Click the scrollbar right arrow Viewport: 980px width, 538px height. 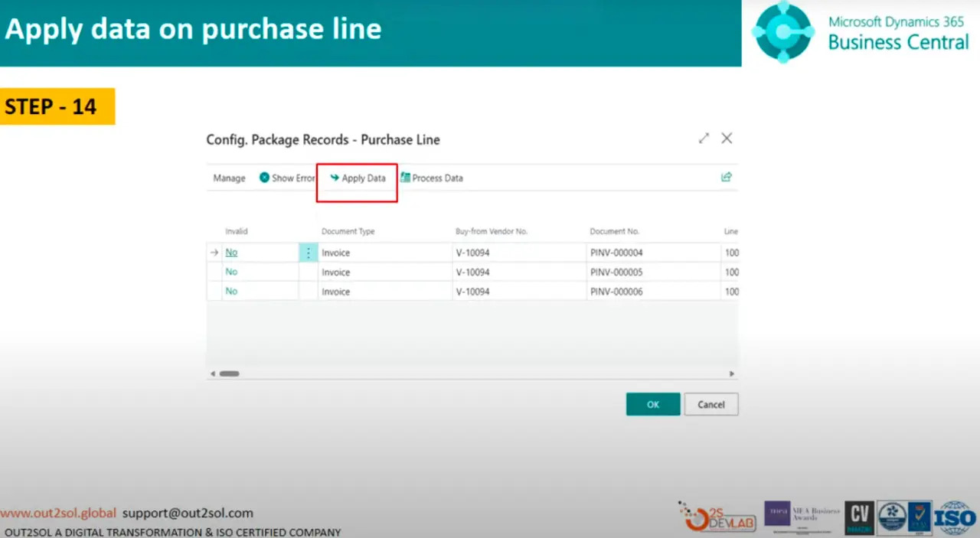[731, 373]
